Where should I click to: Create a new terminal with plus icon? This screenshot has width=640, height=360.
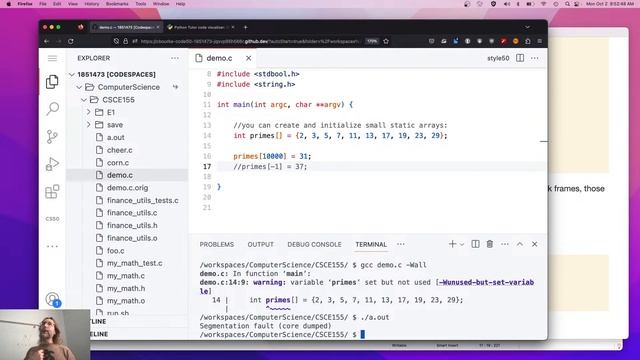point(452,244)
